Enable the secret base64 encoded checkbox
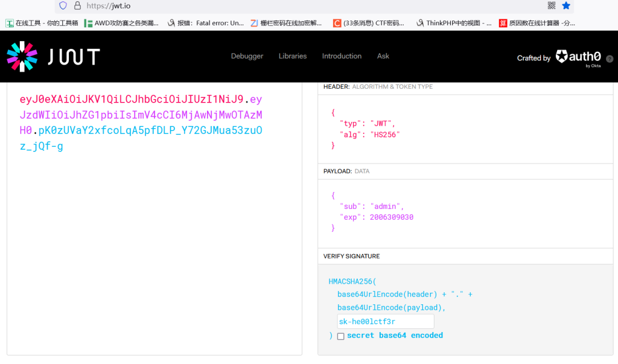The image size is (618, 364). [341, 336]
